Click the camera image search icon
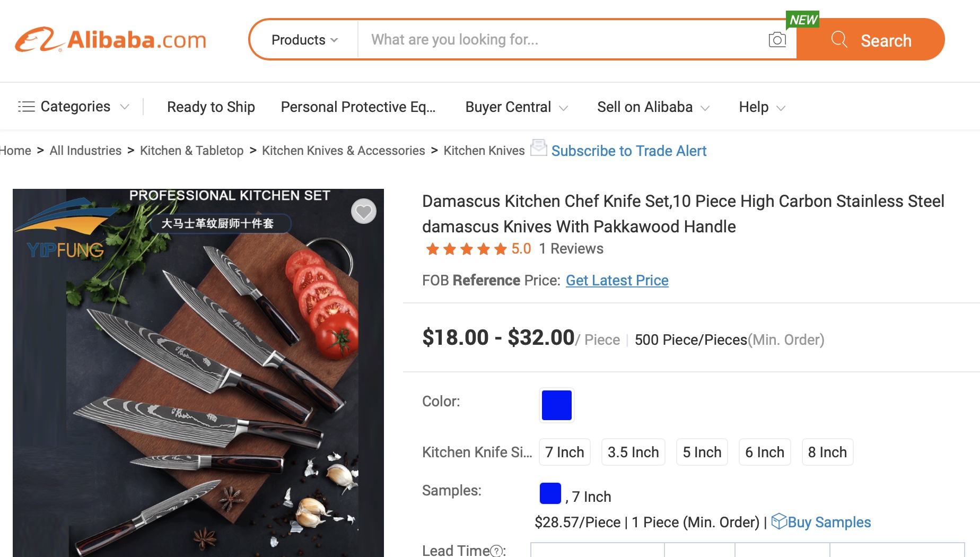The image size is (980, 557). pos(777,40)
